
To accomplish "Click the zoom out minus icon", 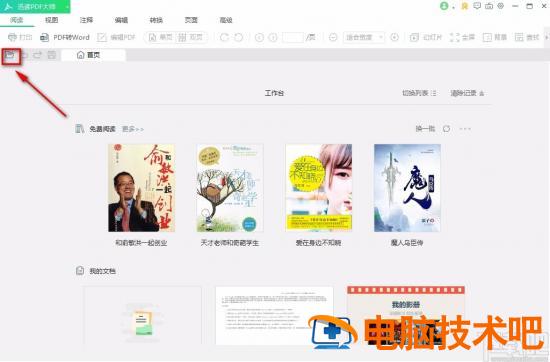I will click(x=333, y=37).
